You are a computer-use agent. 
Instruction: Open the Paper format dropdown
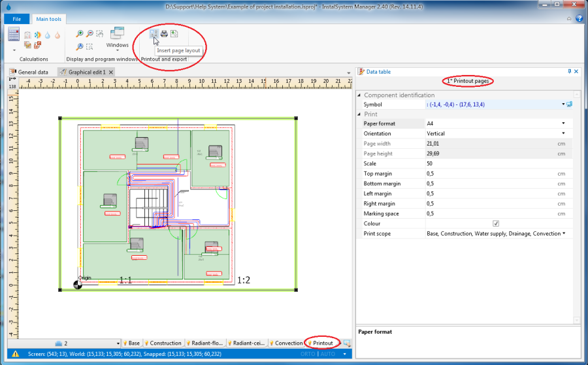click(x=563, y=123)
